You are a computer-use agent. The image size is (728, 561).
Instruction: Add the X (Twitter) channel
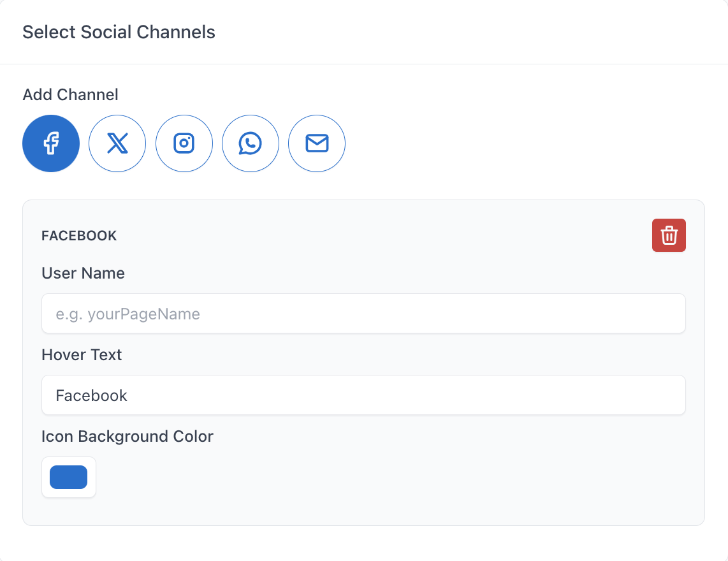(117, 143)
